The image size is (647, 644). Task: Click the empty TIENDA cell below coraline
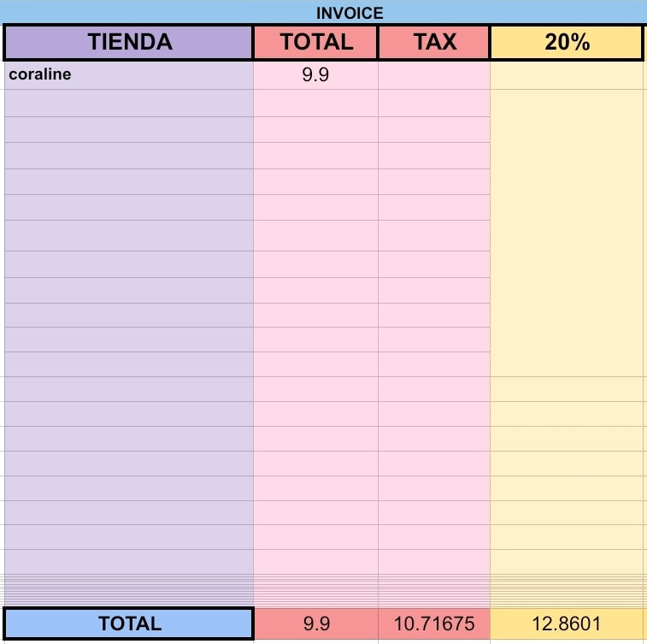coord(129,103)
